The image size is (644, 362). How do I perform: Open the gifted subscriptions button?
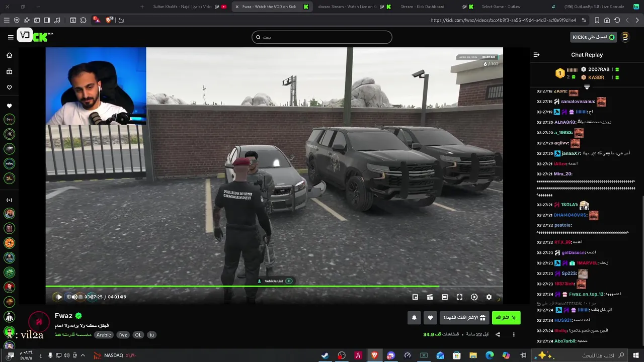pos(464,318)
